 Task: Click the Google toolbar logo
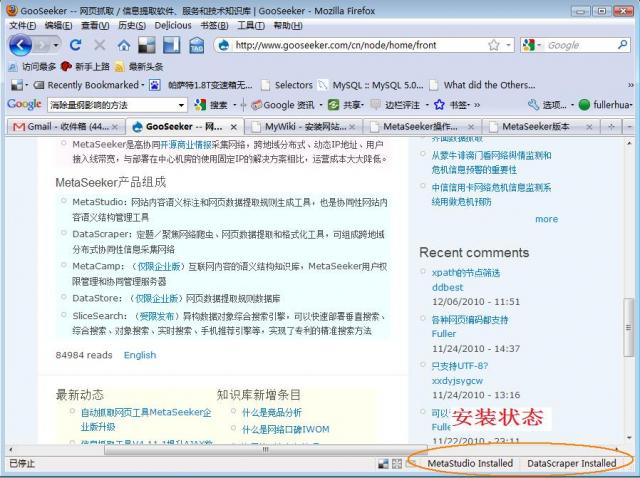pos(24,104)
